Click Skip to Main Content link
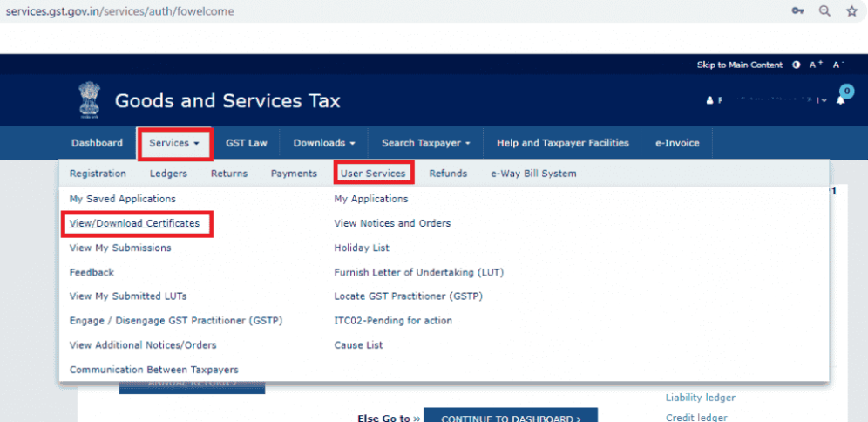The width and height of the screenshot is (868, 422). click(x=740, y=65)
